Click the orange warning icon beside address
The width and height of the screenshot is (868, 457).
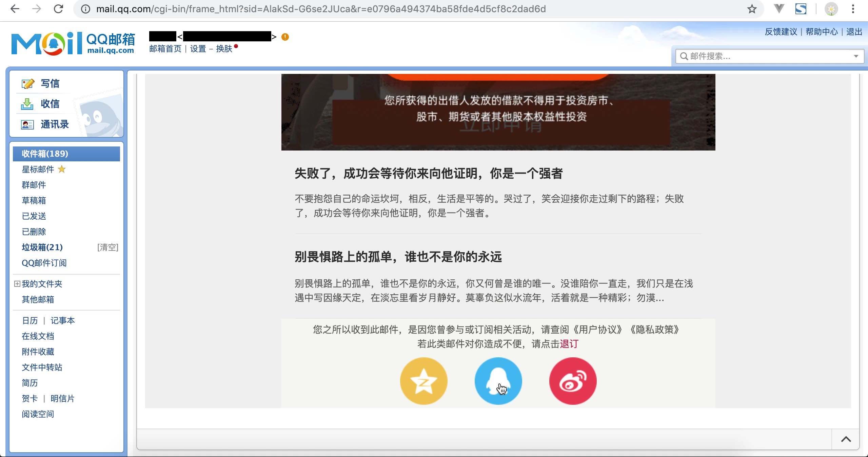[x=285, y=37]
